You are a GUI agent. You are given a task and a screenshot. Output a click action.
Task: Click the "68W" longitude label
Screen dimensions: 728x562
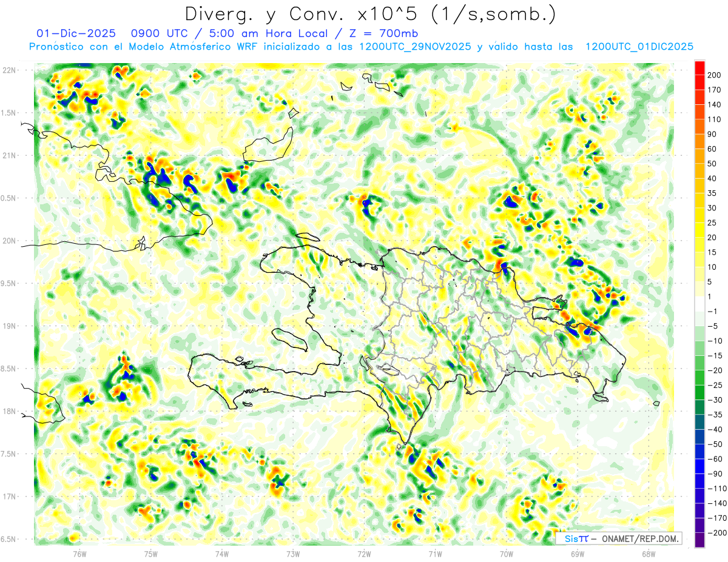coord(648,554)
